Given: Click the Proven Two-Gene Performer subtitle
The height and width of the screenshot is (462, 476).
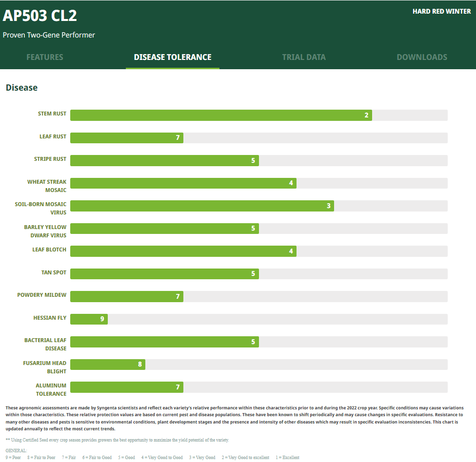Looking at the screenshot, I should [49, 35].
